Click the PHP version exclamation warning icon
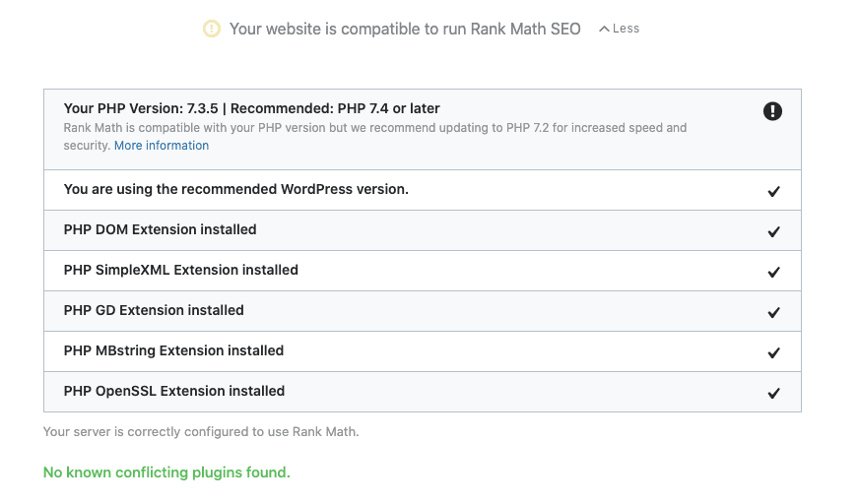The width and height of the screenshot is (859, 504). (773, 111)
